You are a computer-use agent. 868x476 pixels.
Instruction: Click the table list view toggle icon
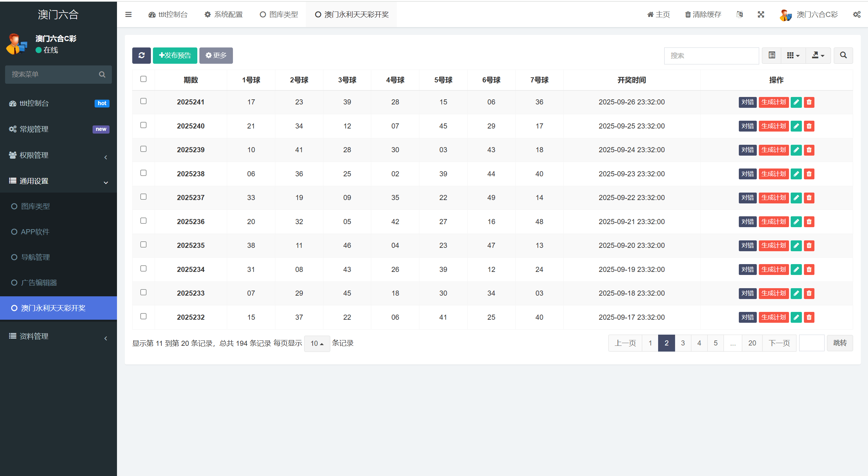click(x=772, y=55)
